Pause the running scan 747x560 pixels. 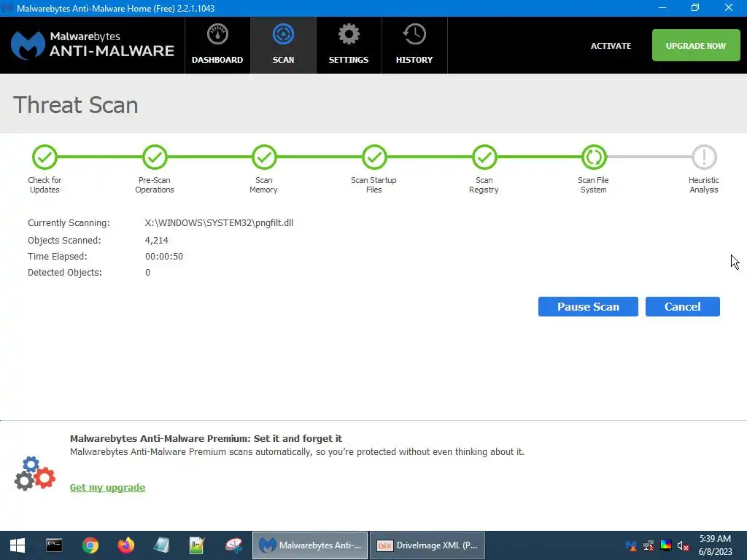point(588,307)
